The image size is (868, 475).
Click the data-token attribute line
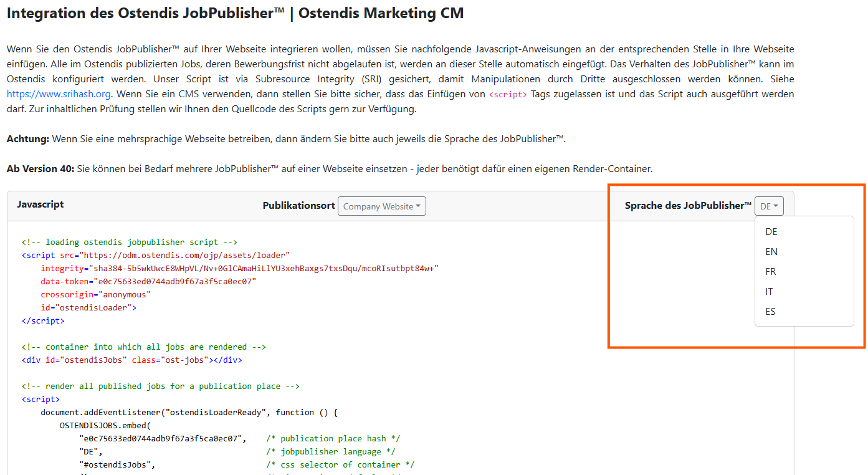[148, 281]
